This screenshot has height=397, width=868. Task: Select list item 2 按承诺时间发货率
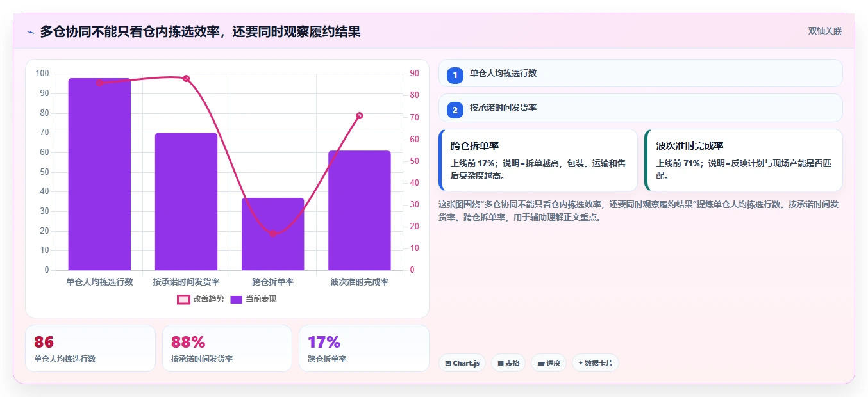coord(640,108)
